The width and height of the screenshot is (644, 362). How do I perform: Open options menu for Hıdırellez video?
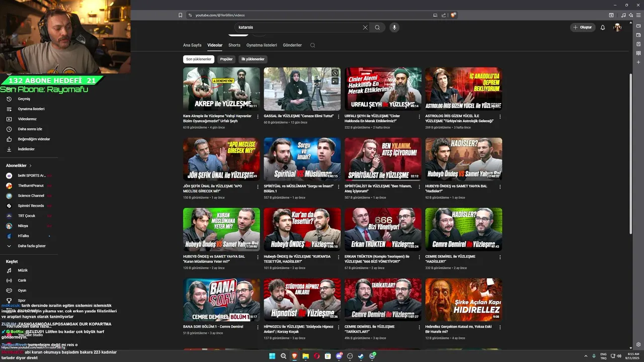500,328
